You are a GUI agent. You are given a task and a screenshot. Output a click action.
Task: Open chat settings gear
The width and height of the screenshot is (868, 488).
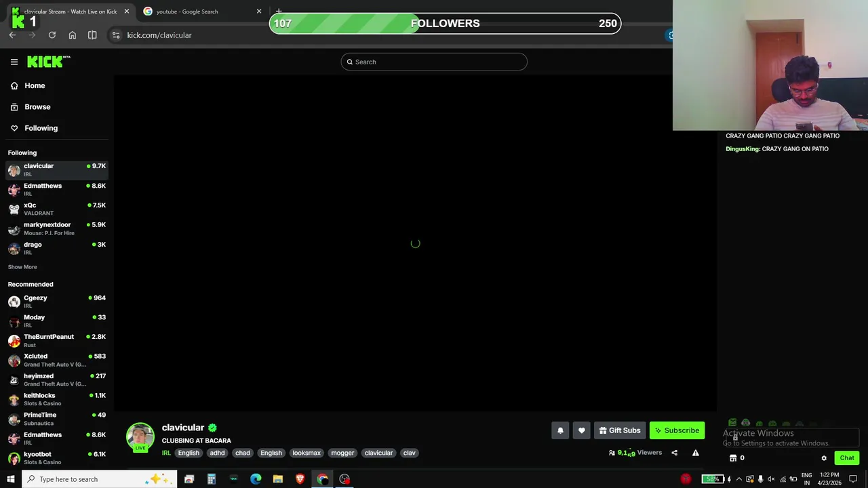(824, 458)
